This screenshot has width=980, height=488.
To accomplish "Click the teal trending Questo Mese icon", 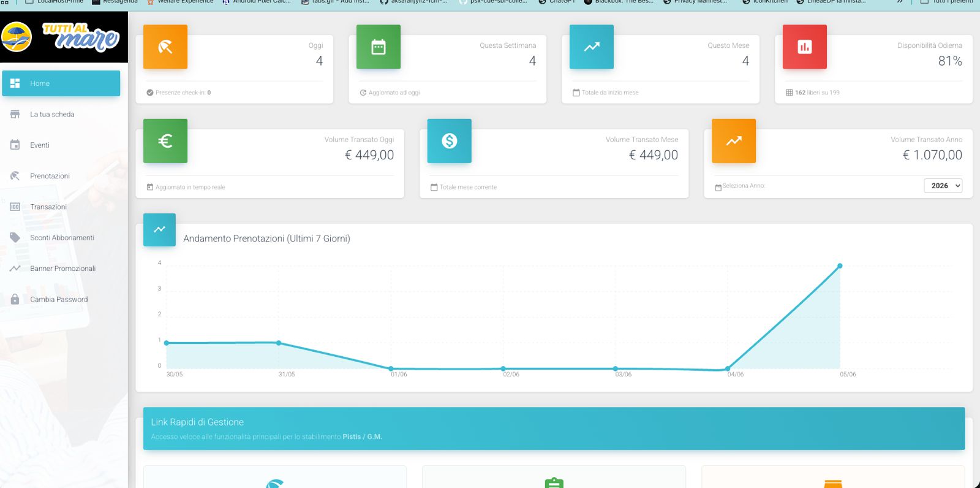I will coord(592,47).
